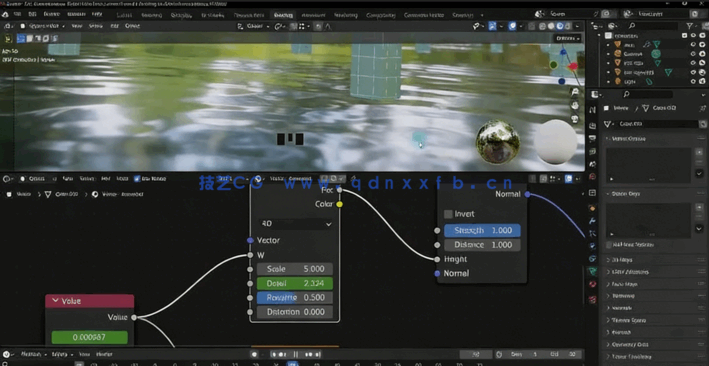Open the Render properties tab
709x366 pixels.
(x=593, y=125)
